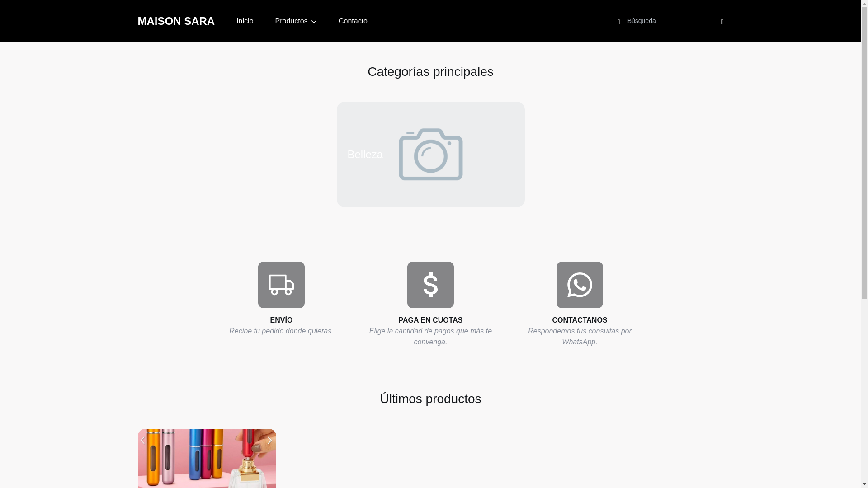Click the shipping truck icon
This screenshot has width=868, height=488.
281,285
